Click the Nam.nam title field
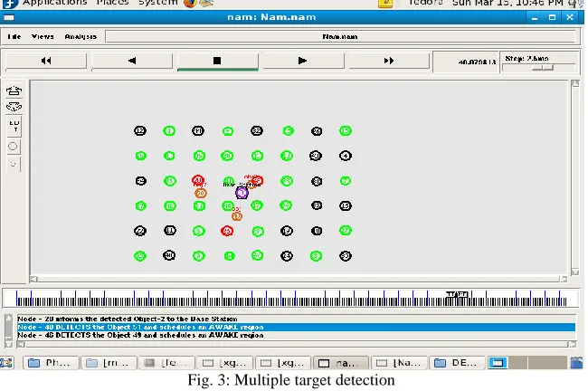The height and width of the screenshot is (391, 588). (x=340, y=37)
